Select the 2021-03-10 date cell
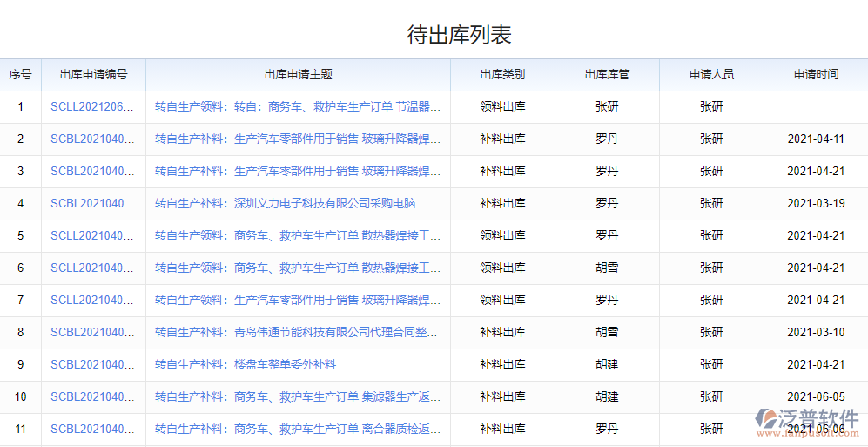This screenshot has height=447, width=868. [816, 333]
